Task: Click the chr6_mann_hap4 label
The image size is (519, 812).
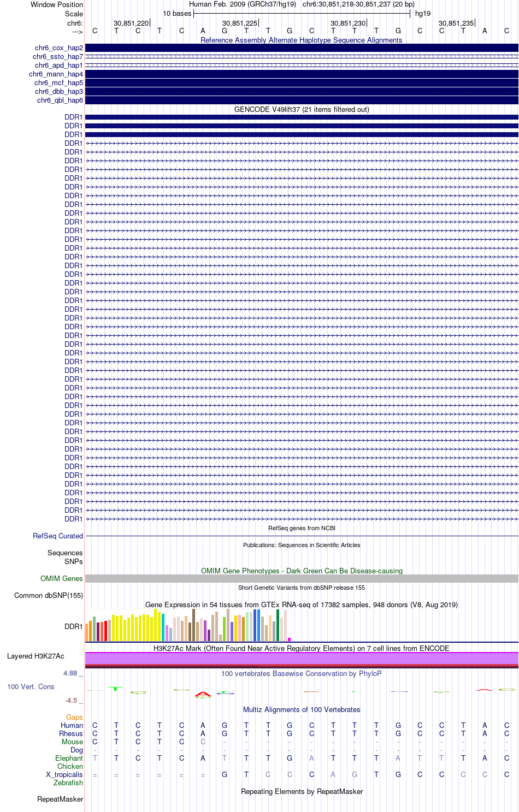Action: click(56, 74)
